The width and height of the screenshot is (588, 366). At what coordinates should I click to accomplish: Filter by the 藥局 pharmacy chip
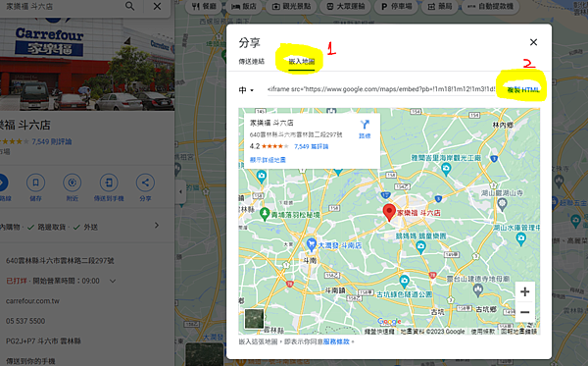pyautogui.click(x=440, y=7)
